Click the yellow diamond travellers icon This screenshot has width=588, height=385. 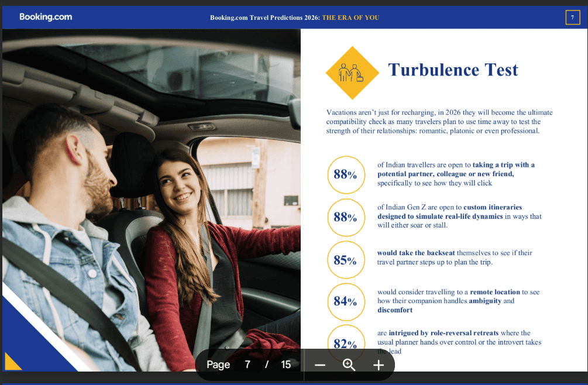pyautogui.click(x=352, y=73)
